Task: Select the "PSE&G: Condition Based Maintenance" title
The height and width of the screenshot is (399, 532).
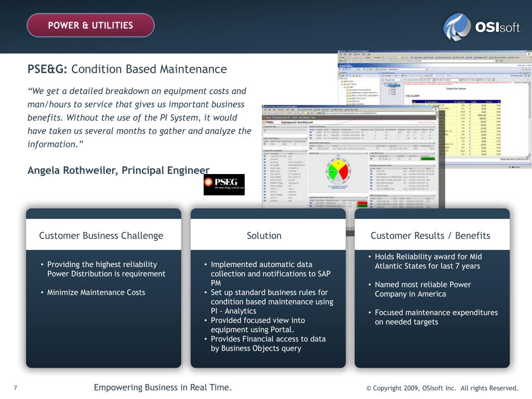Action: (x=127, y=69)
